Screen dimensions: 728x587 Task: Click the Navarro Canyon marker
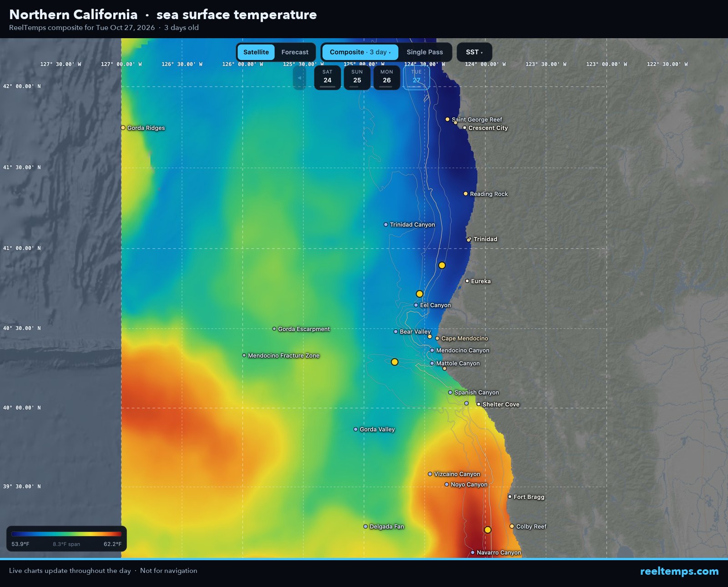point(473,552)
